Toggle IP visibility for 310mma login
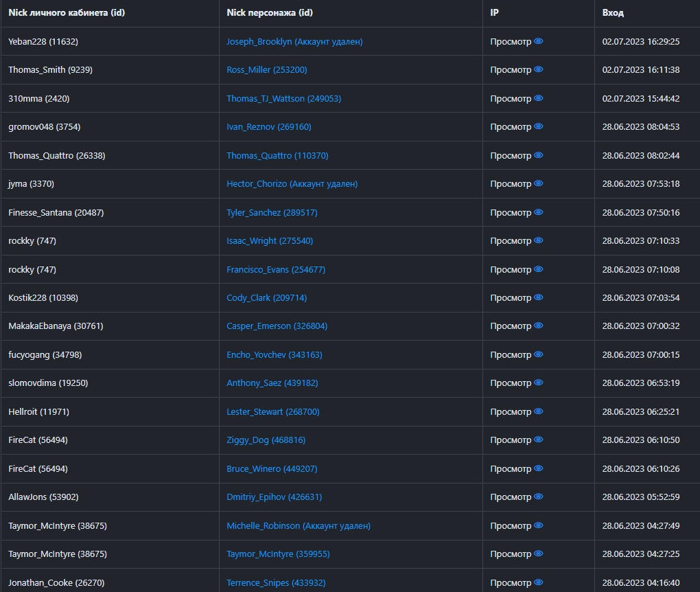This screenshot has height=592, width=700. (x=539, y=98)
